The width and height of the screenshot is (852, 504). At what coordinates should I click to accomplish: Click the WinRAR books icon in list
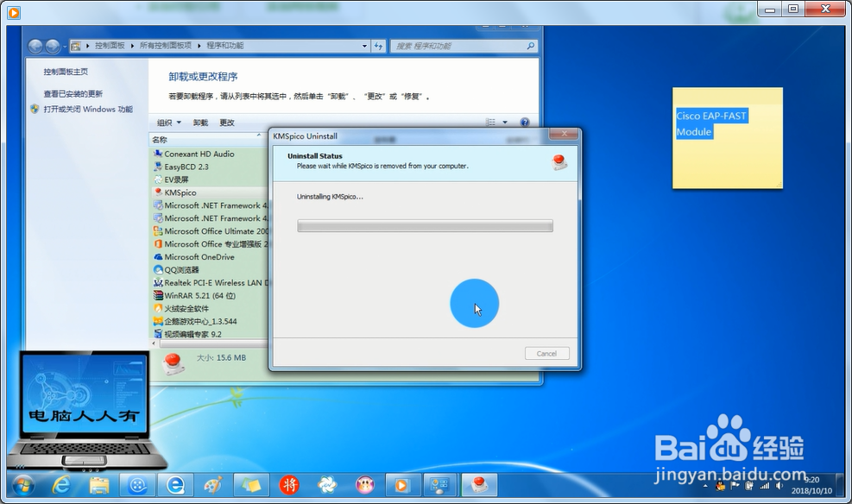158,295
